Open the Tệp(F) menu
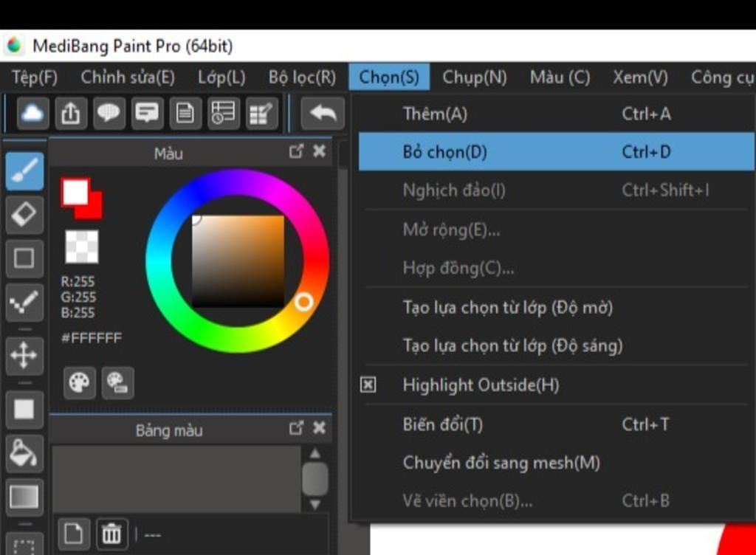 pyautogui.click(x=34, y=77)
